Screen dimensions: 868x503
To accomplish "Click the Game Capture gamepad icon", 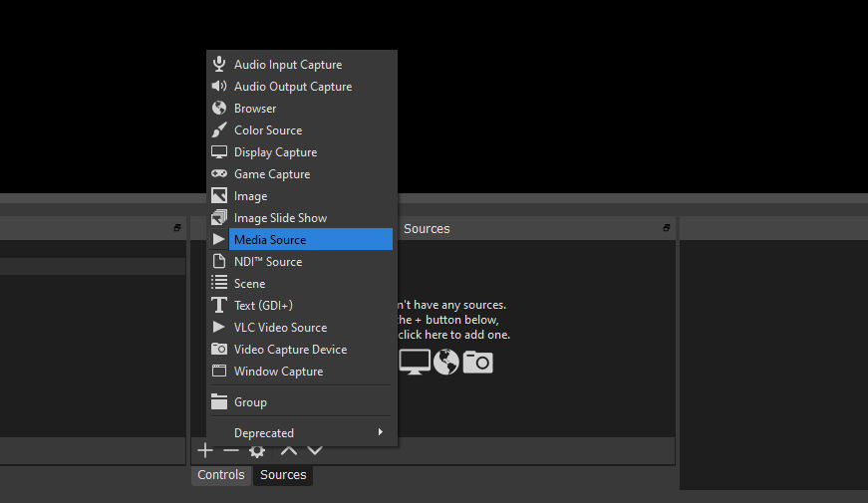I will click(x=219, y=174).
